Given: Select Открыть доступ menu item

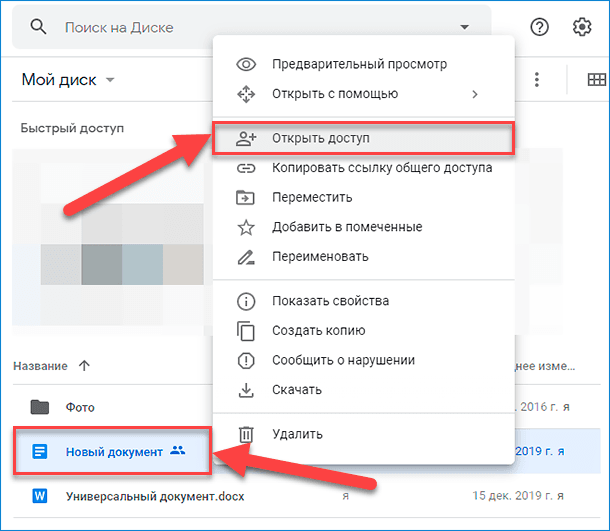Looking at the screenshot, I should [363, 138].
